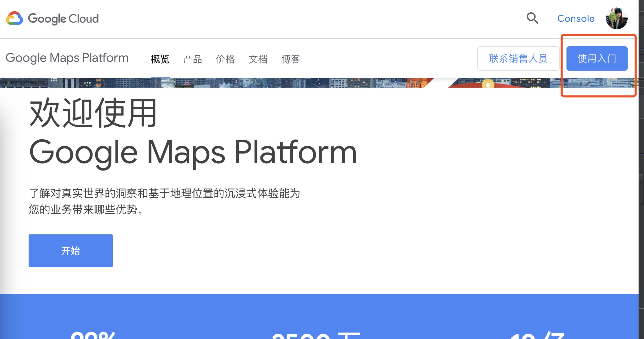This screenshot has width=644, height=339.
Task: Open the user profile avatar
Action: pos(616,18)
